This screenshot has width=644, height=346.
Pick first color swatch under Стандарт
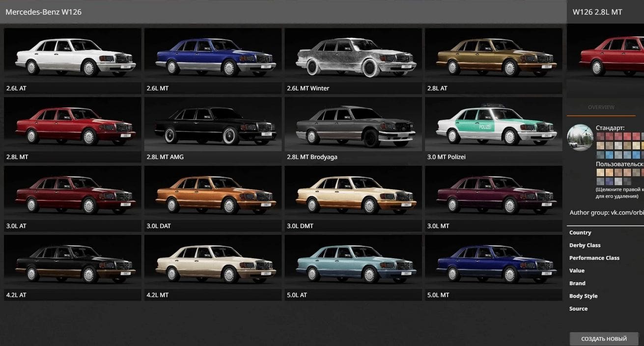coord(600,136)
